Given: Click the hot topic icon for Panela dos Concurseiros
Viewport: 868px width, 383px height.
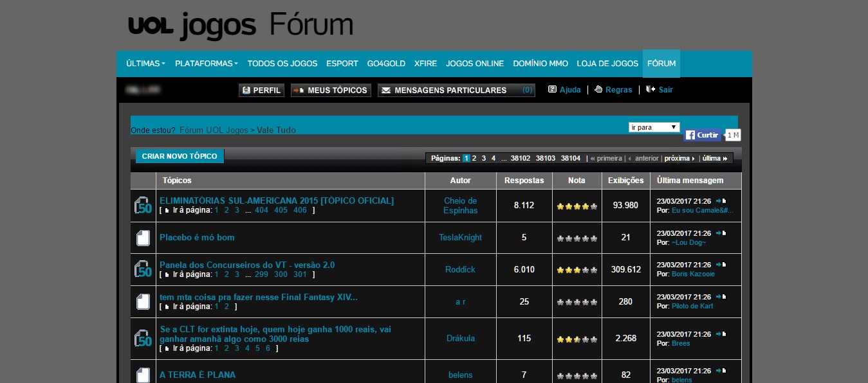Looking at the screenshot, I should click(143, 269).
